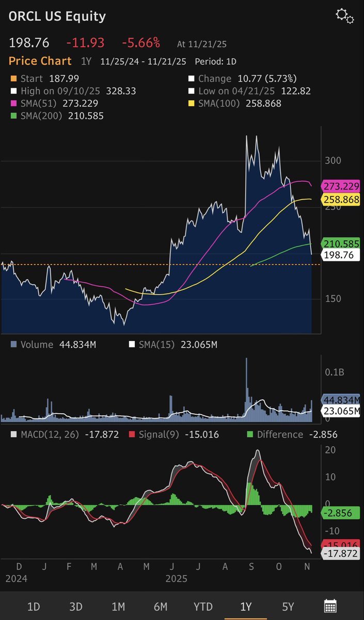Tap the 11/25/24 - 11/21/25 date range
This screenshot has width=364, height=620.
coord(144,61)
